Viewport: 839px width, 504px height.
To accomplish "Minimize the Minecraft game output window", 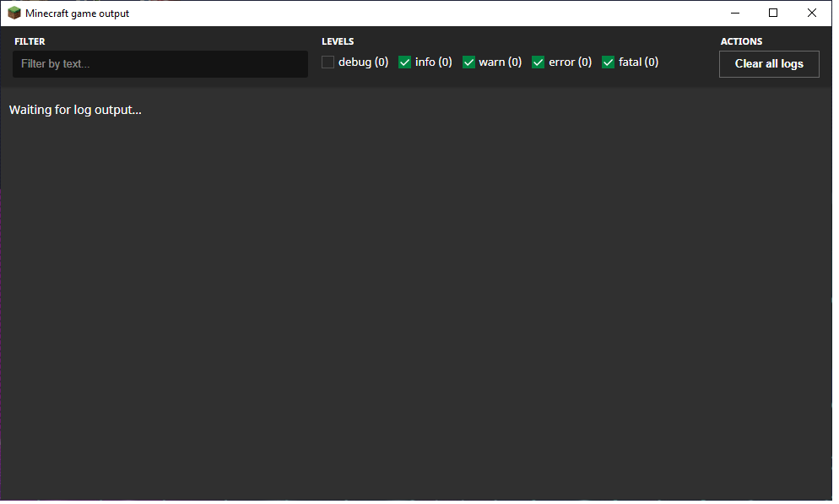I will click(735, 13).
